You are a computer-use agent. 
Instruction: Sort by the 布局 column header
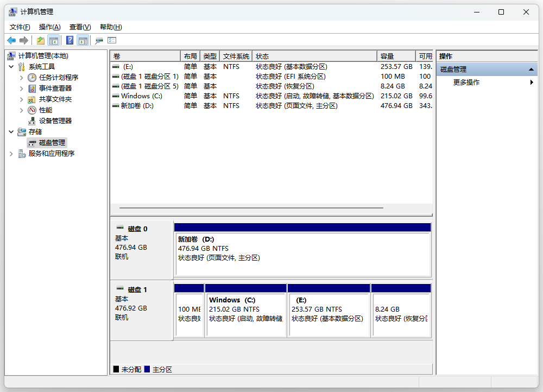(x=191, y=56)
